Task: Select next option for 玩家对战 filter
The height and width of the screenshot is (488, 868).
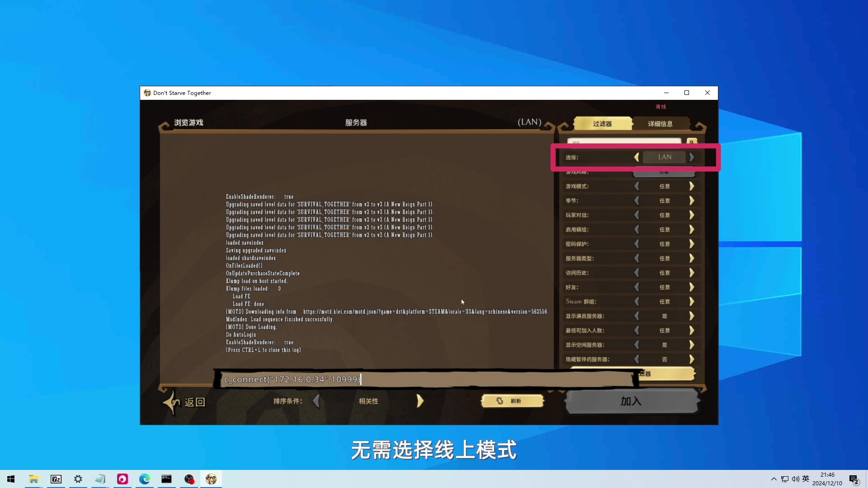Action: (x=692, y=215)
